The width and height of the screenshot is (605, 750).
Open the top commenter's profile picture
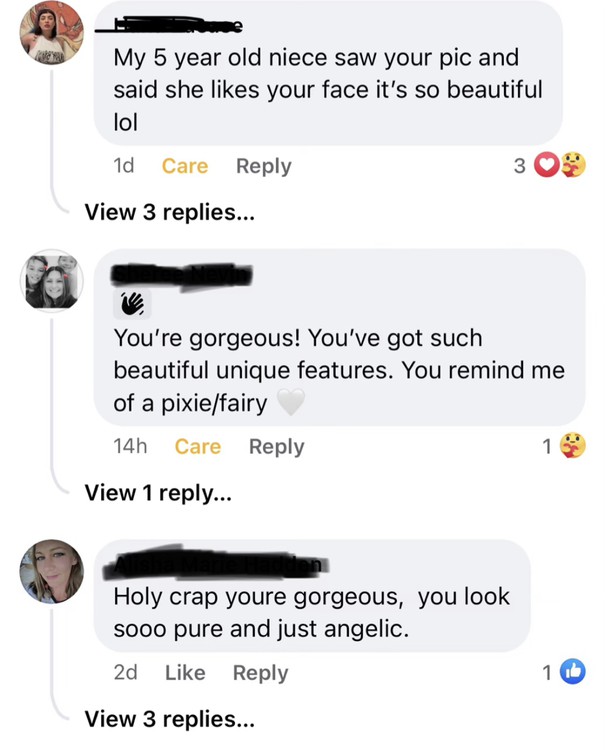coord(52,33)
